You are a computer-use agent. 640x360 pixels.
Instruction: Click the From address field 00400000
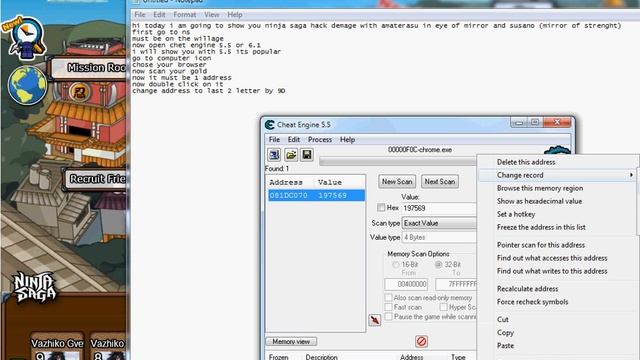pyautogui.click(x=406, y=284)
